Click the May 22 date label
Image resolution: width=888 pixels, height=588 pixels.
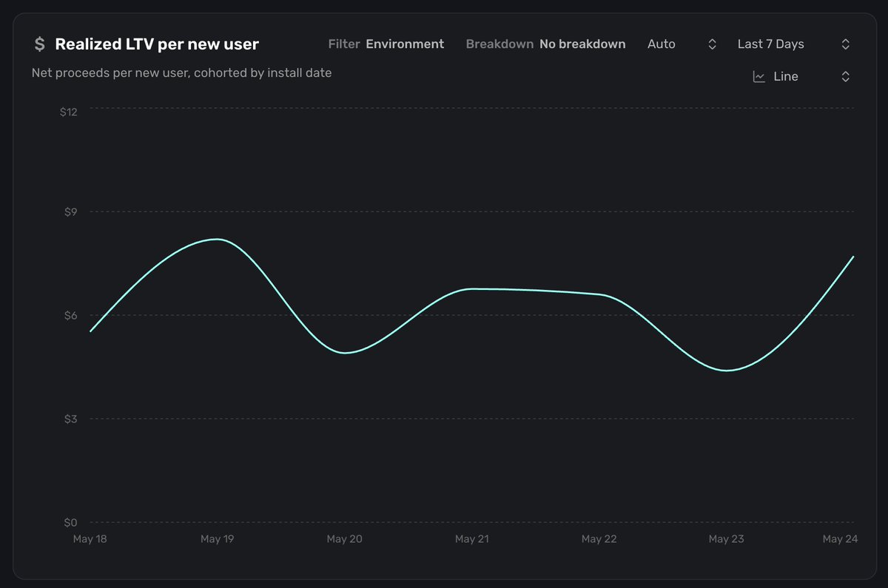coord(599,539)
